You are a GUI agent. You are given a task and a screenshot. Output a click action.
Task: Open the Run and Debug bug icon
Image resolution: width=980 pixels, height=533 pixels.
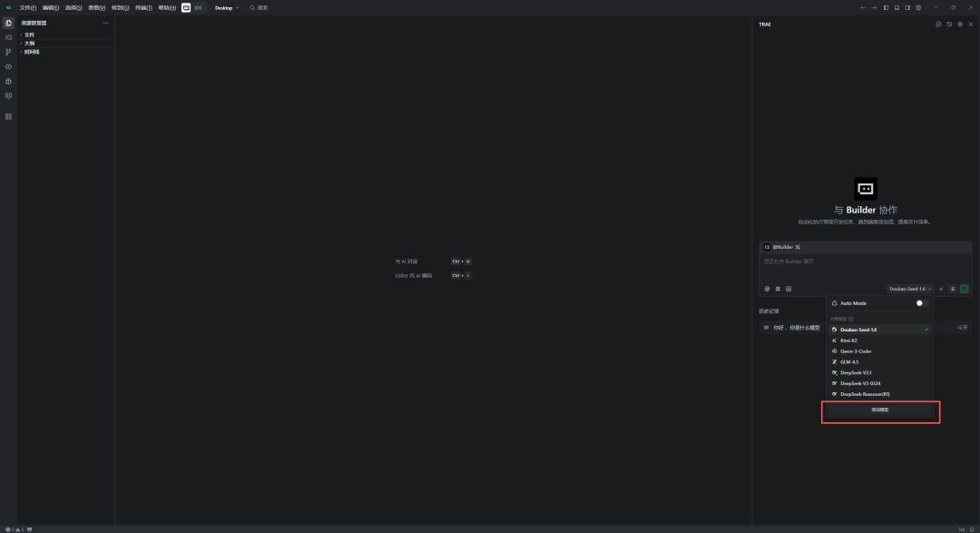tap(8, 82)
